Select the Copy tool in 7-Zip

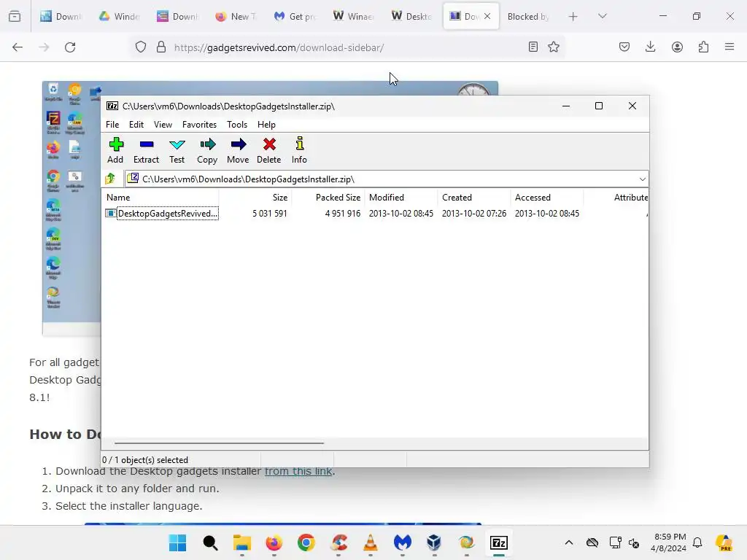pyautogui.click(x=207, y=150)
